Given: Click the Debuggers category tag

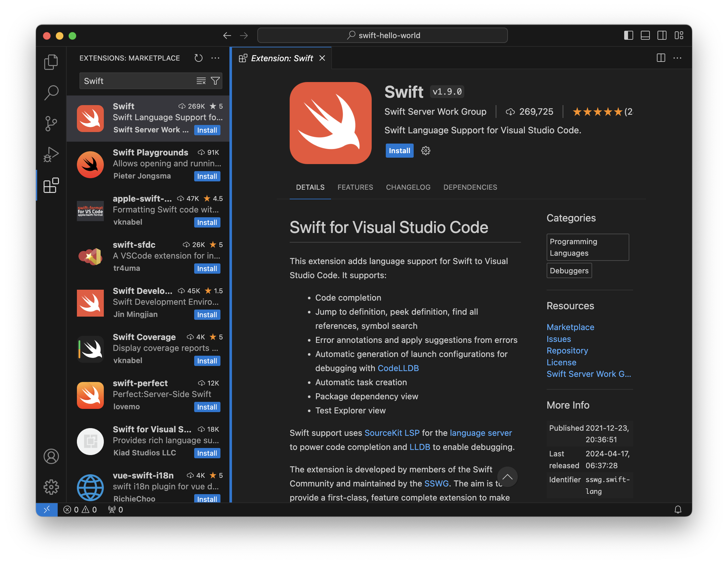Looking at the screenshot, I should click(569, 271).
